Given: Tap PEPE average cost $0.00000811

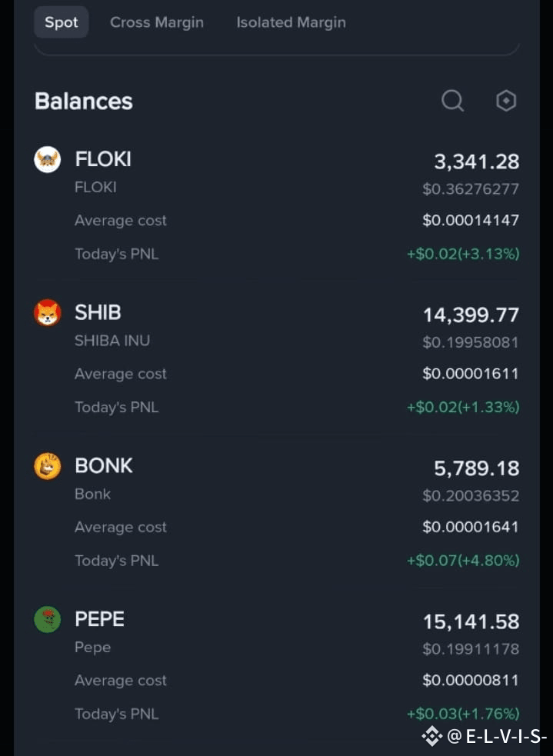Looking at the screenshot, I should click(471, 681).
